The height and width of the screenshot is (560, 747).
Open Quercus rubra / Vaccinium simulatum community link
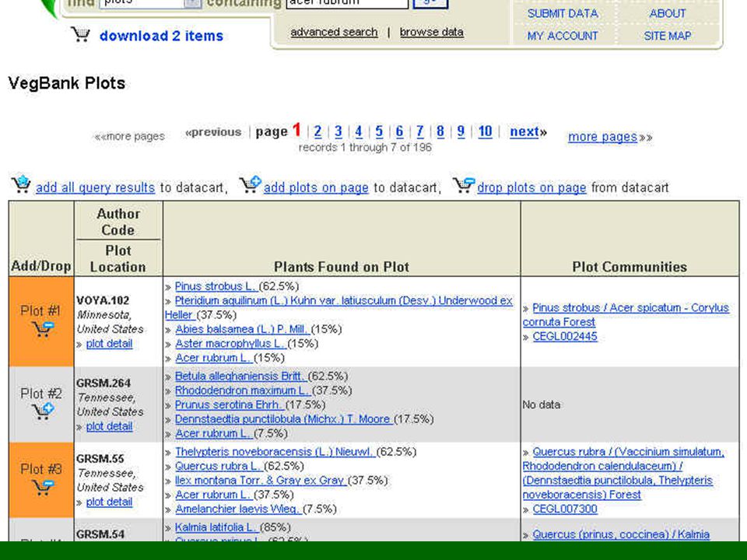click(623, 473)
